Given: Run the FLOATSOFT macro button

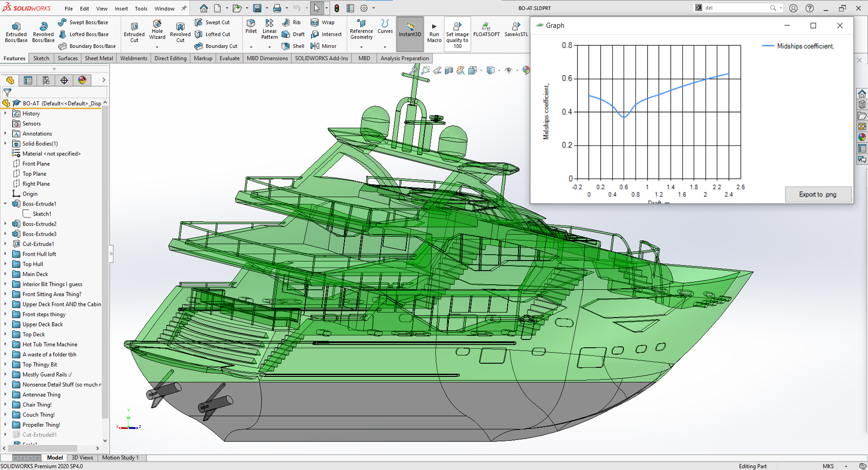Looking at the screenshot, I should click(x=486, y=30).
